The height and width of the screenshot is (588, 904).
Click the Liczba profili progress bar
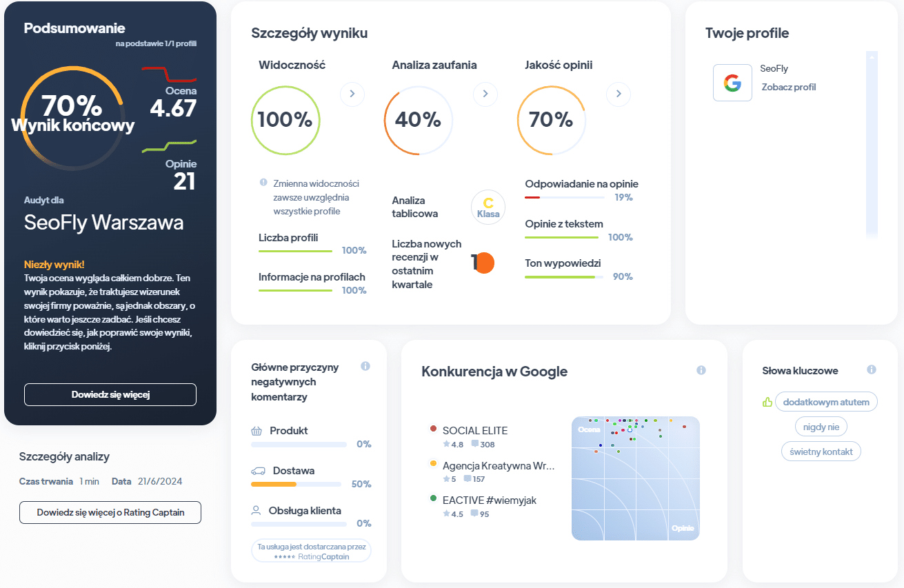(x=295, y=252)
